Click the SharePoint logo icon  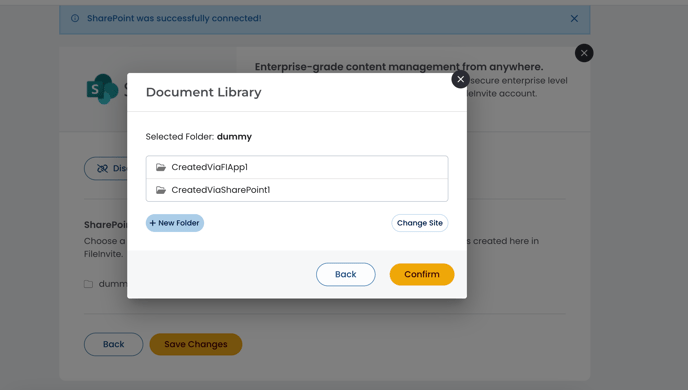point(102,89)
